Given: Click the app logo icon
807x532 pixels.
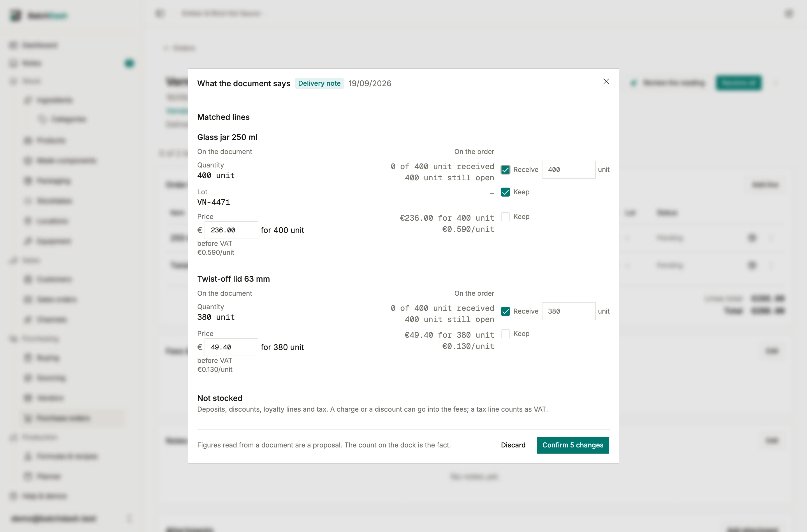Looking at the screenshot, I should tap(15, 15).
